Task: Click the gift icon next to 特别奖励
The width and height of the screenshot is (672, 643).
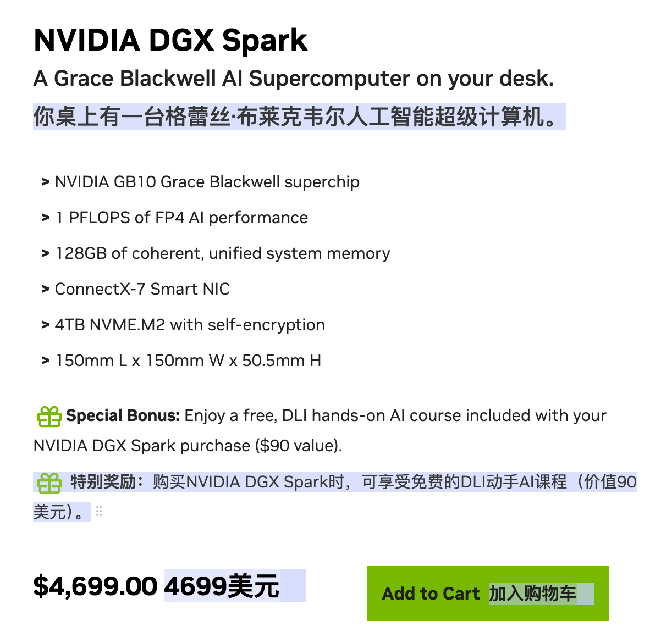Action: coord(49,483)
